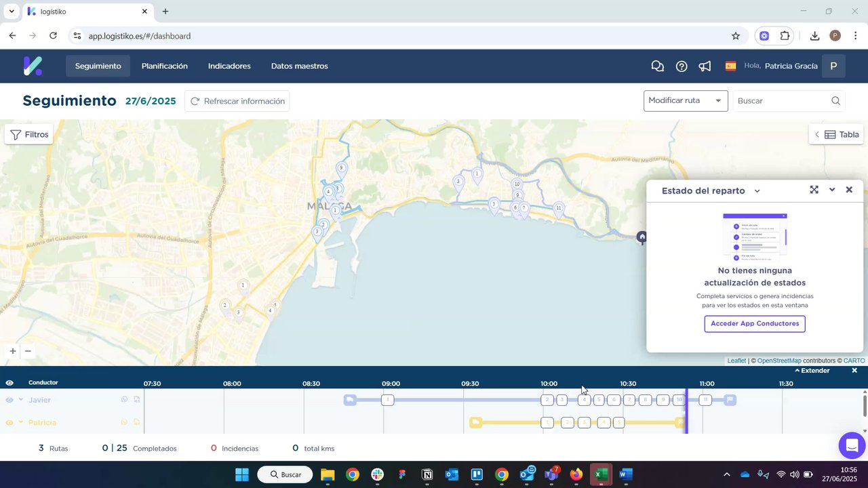Open the Chrome tab search dropdown
Viewport: 868px width, 488px height.
click(12, 12)
